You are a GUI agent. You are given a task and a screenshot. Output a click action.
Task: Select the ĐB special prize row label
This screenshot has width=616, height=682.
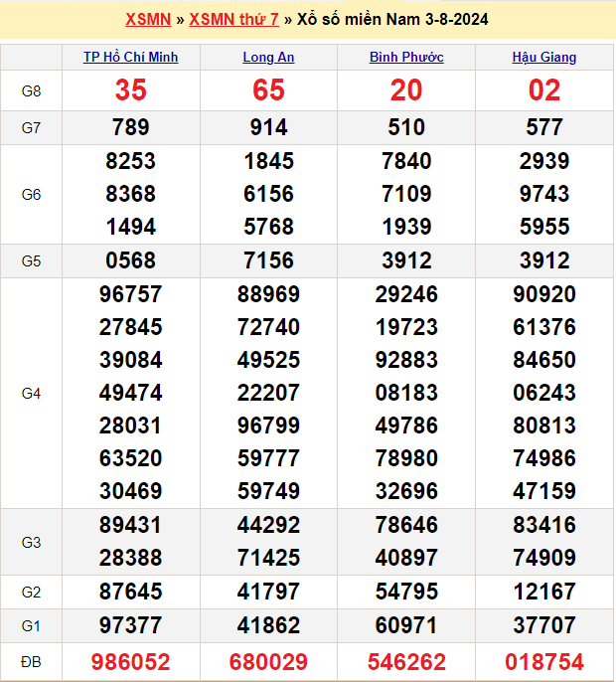(x=31, y=661)
